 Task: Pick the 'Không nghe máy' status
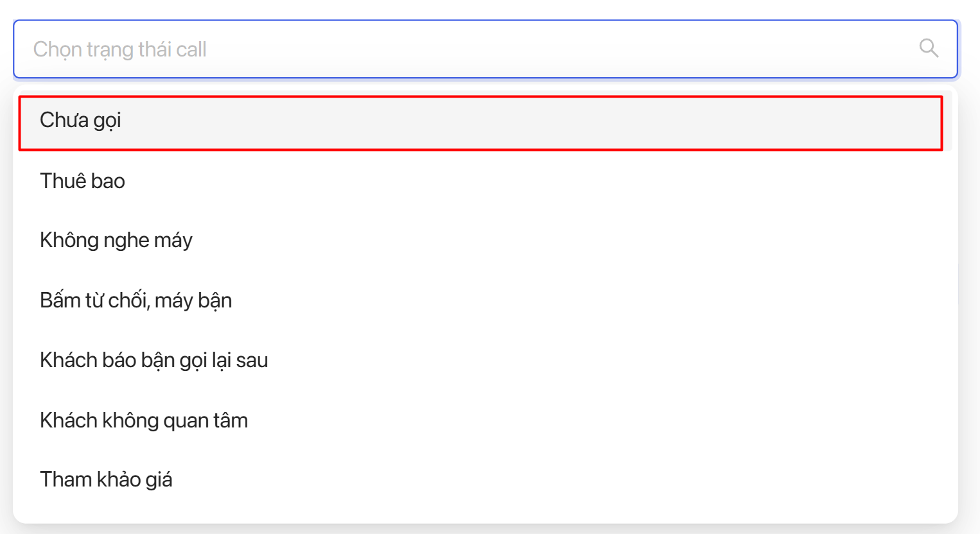click(486, 241)
